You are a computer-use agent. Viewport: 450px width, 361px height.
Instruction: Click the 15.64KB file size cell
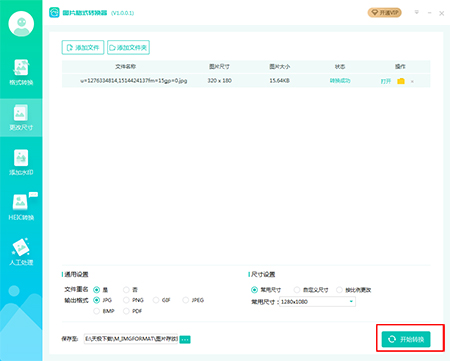pos(279,81)
